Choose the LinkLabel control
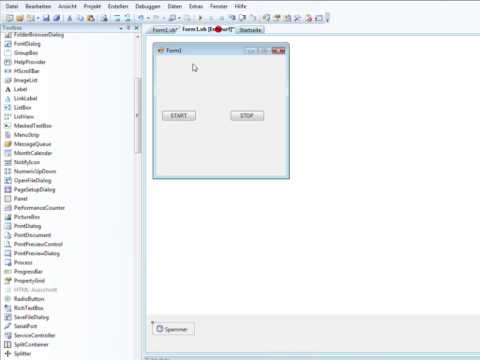The width and height of the screenshot is (480, 360). pyautogui.click(x=25, y=98)
